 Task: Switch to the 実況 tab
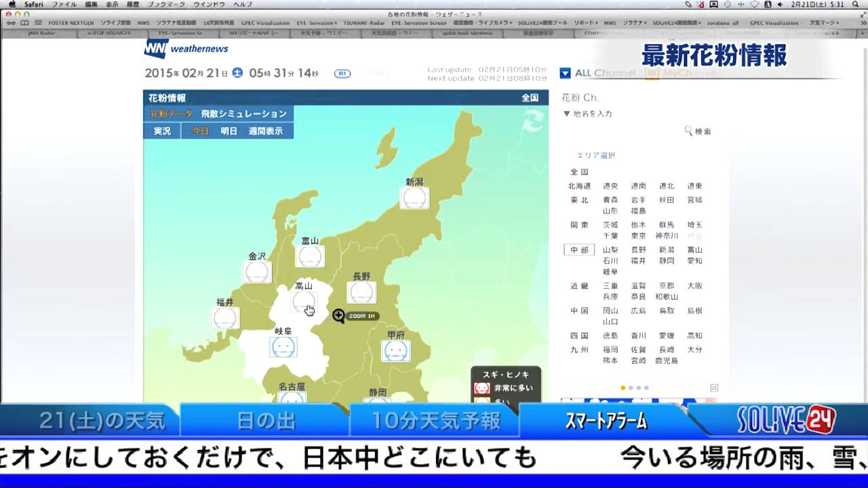pos(162,131)
